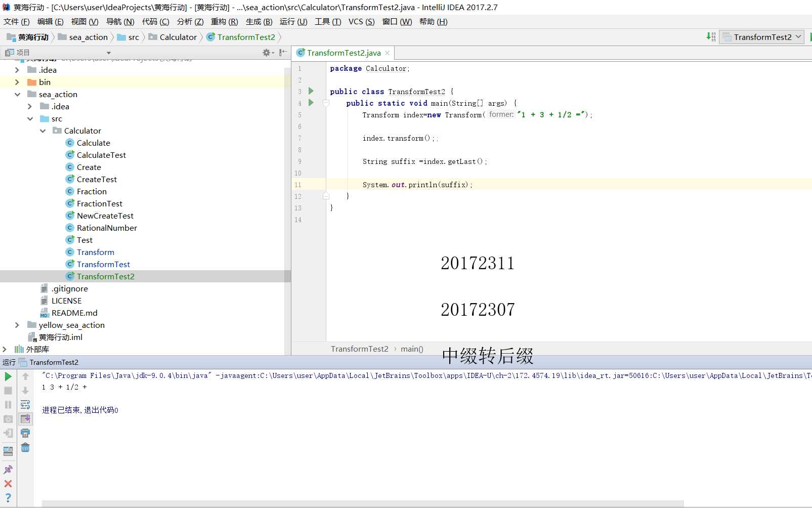This screenshot has width=812, height=508.
Task: Click the run gutter arrow beside main method
Action: [311, 103]
